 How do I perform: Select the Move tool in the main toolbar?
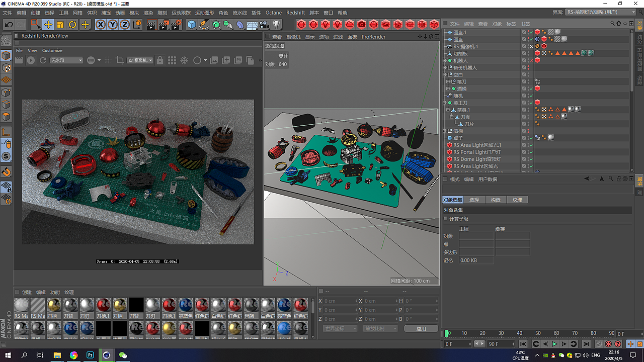(47, 23)
